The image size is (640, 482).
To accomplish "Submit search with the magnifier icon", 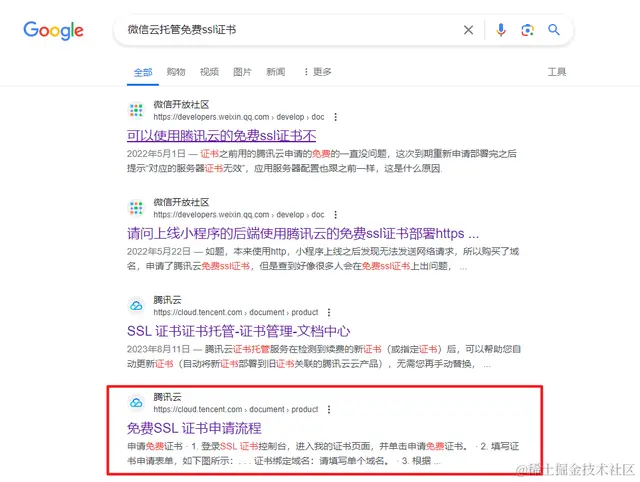I will coord(554,30).
